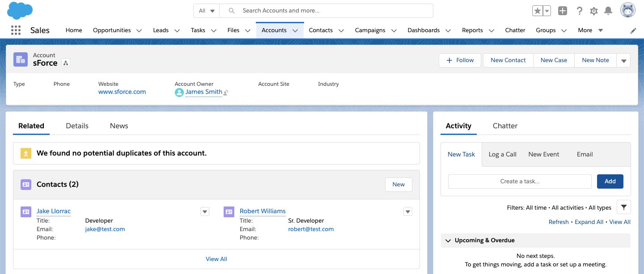
Task: Switch to the Chatter panel tab
Action: click(x=505, y=126)
